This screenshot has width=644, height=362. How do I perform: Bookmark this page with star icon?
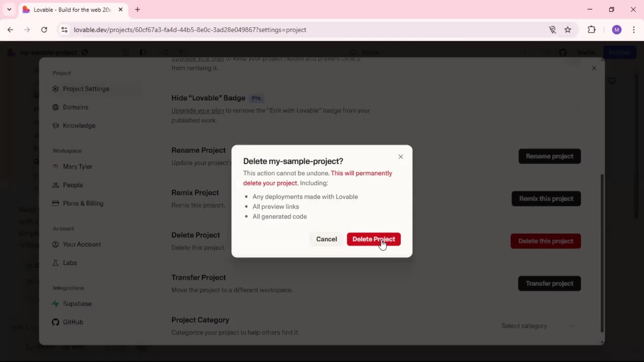(568, 30)
